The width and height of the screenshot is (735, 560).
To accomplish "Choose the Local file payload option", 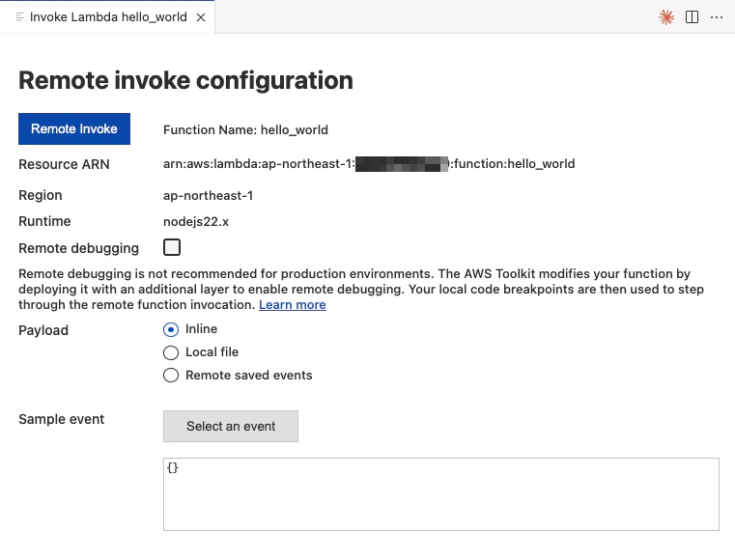I will point(171,352).
